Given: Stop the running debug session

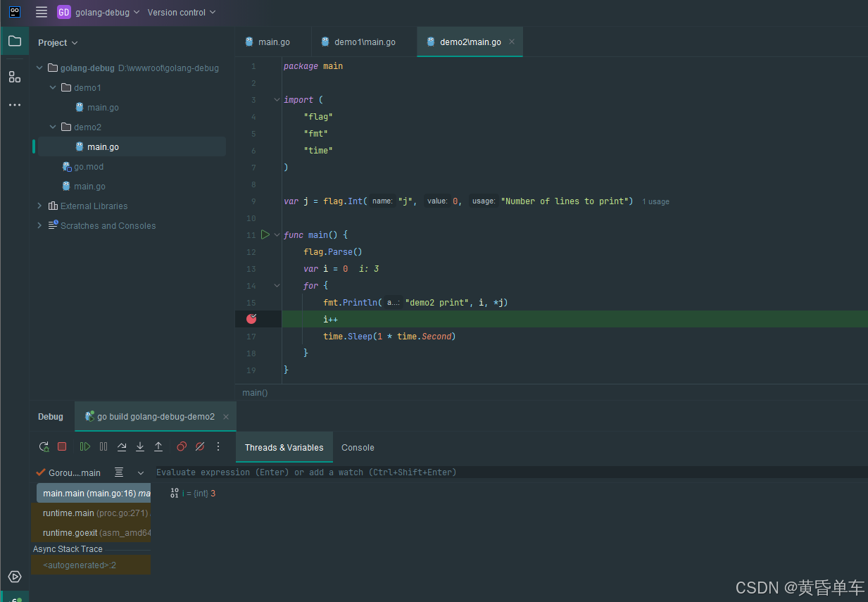Looking at the screenshot, I should pyautogui.click(x=62, y=446).
